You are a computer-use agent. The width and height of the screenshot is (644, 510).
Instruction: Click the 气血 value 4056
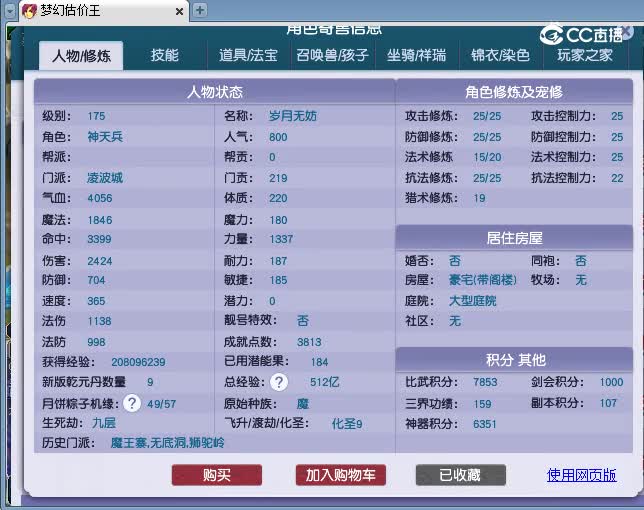100,198
